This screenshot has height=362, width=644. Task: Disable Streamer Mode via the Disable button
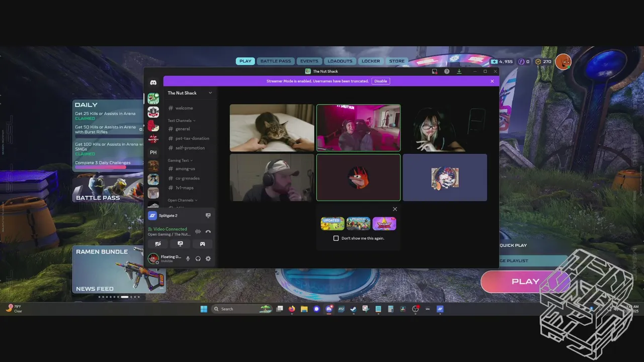(x=381, y=81)
